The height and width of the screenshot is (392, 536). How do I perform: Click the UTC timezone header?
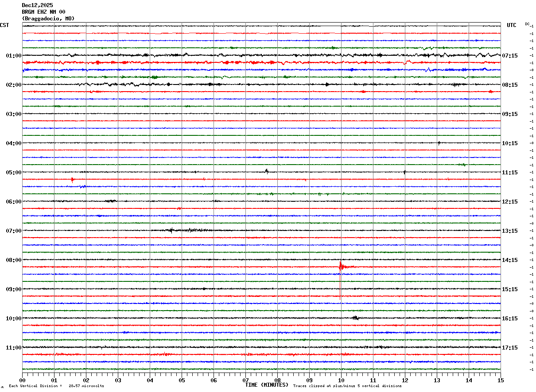point(512,25)
